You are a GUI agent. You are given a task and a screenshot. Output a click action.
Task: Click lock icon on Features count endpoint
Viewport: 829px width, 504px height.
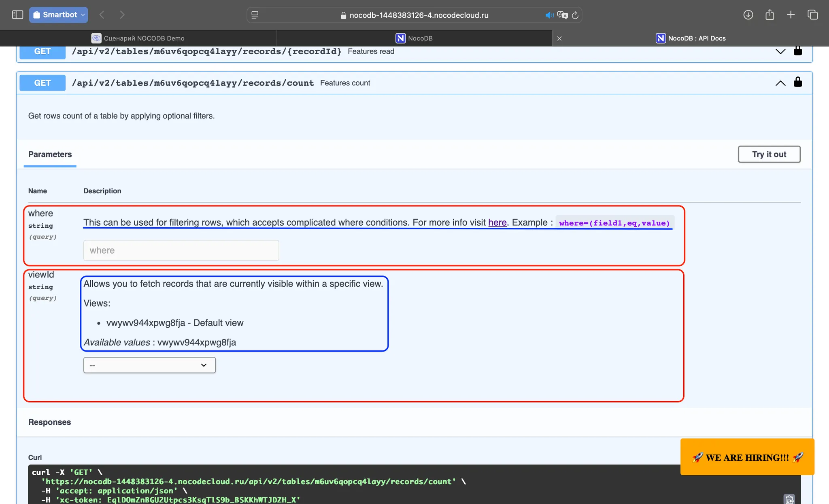coord(798,82)
